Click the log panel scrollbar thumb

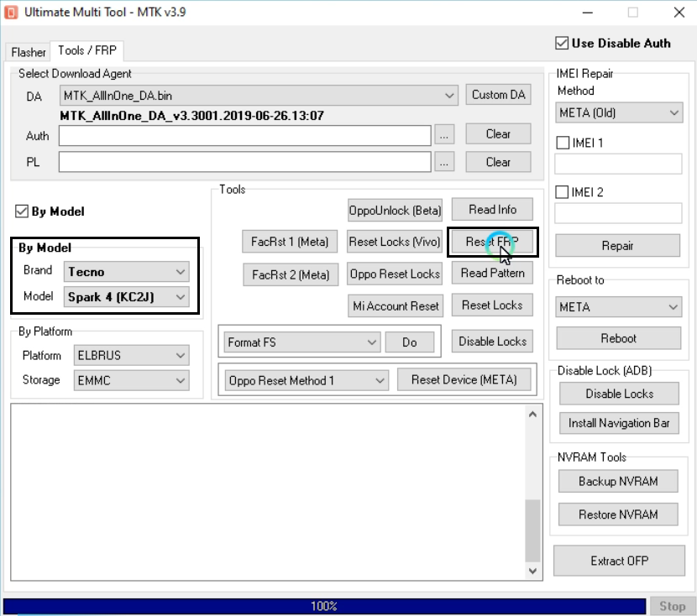(533, 531)
